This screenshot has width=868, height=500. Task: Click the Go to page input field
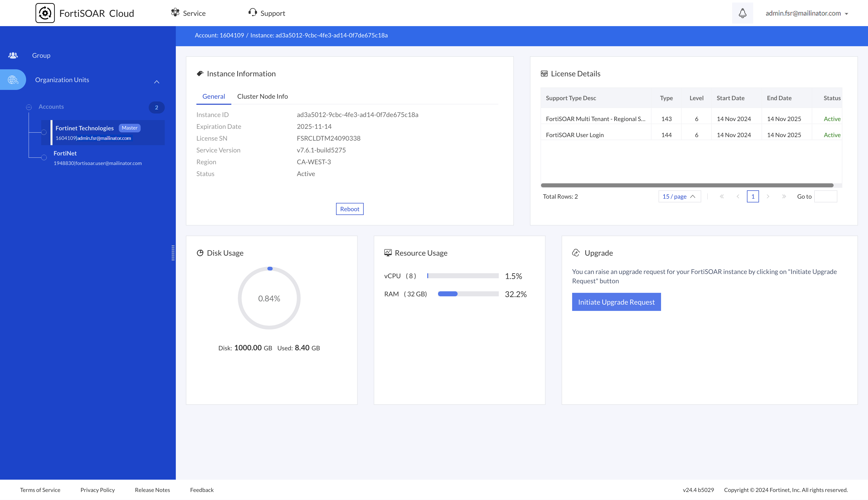point(825,196)
